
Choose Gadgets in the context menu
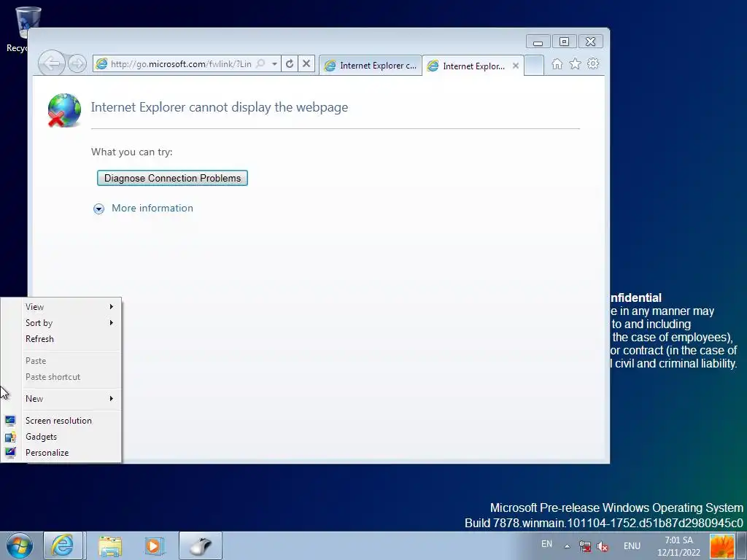(70, 437)
